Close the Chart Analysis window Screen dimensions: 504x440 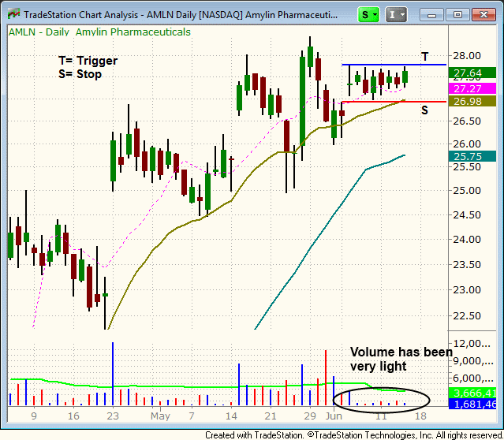click(x=483, y=14)
